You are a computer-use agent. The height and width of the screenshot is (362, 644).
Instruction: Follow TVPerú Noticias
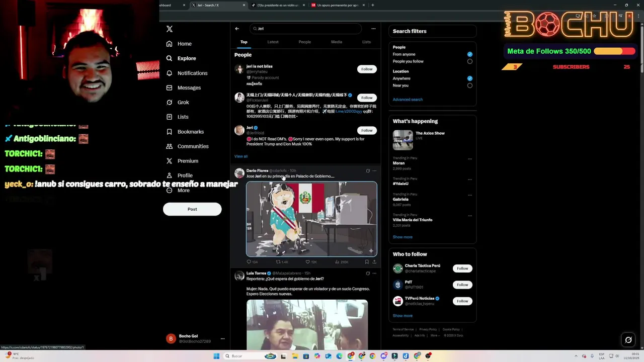462,301
